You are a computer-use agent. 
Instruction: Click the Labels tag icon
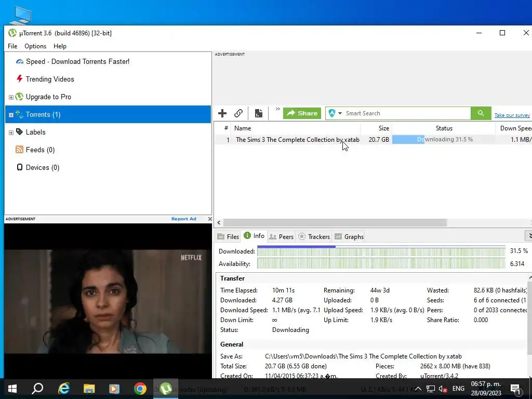point(19,131)
